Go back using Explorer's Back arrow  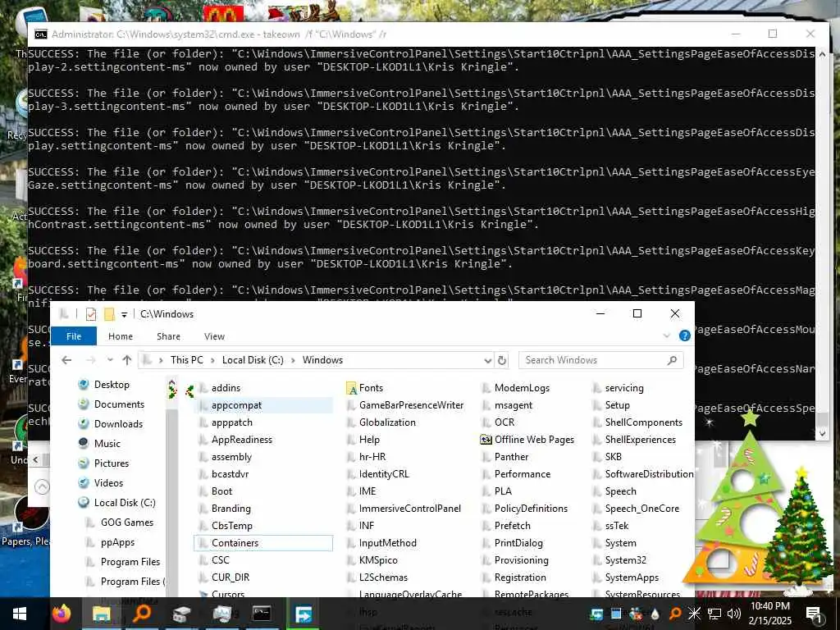[x=66, y=360]
